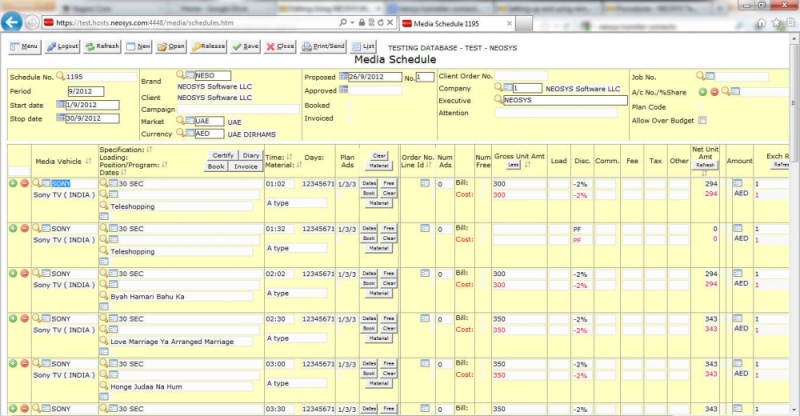Click the List toolbar button
Viewport: 800px width, 416px height.
click(x=364, y=46)
